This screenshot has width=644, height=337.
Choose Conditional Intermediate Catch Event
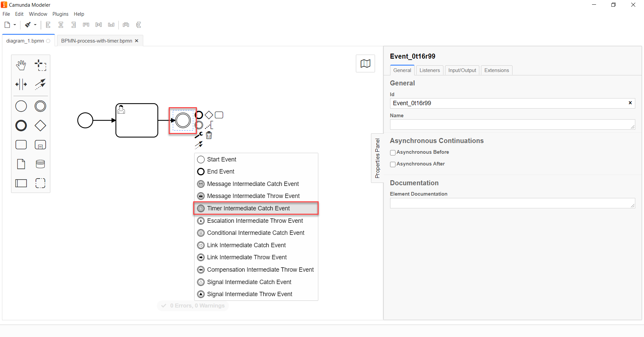point(256,233)
